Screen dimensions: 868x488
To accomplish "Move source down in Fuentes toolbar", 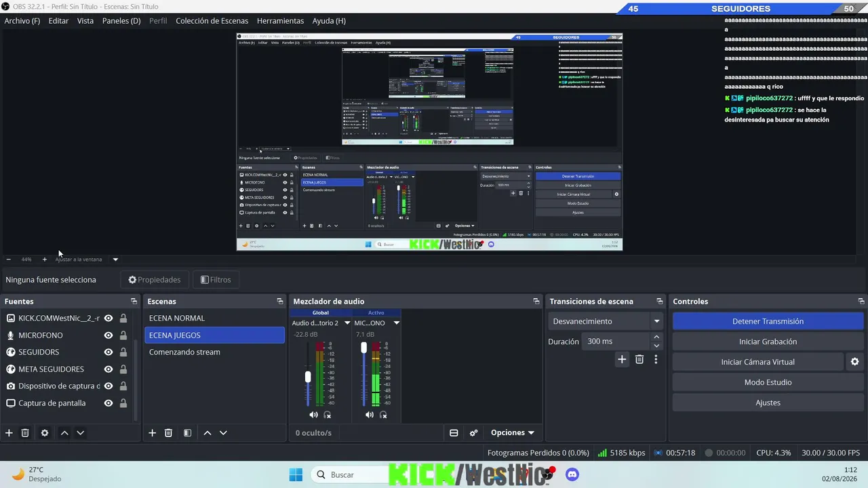I will [x=80, y=433].
